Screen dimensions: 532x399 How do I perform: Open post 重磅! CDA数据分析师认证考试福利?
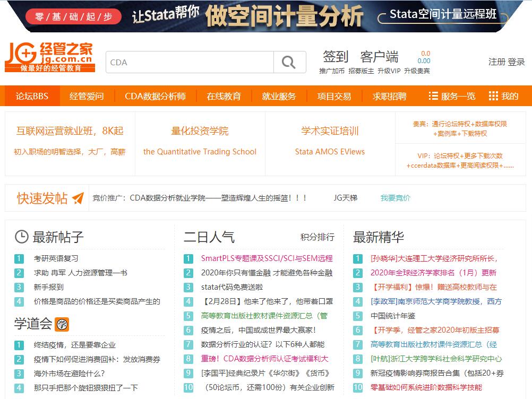264,359
